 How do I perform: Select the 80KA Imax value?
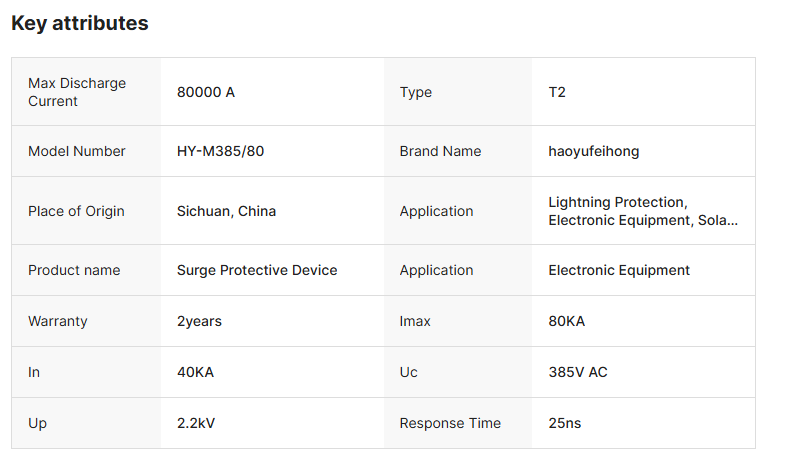click(566, 321)
